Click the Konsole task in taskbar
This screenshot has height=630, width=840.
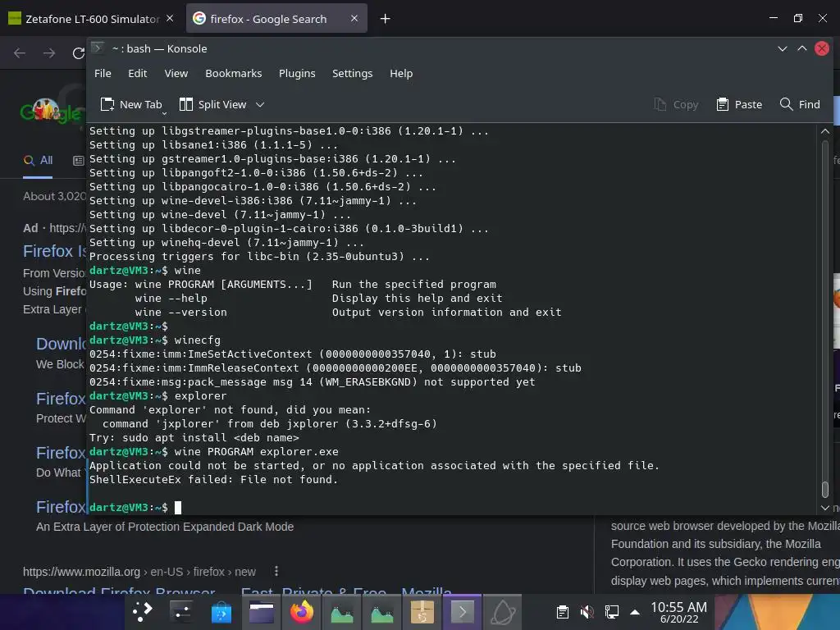462,612
